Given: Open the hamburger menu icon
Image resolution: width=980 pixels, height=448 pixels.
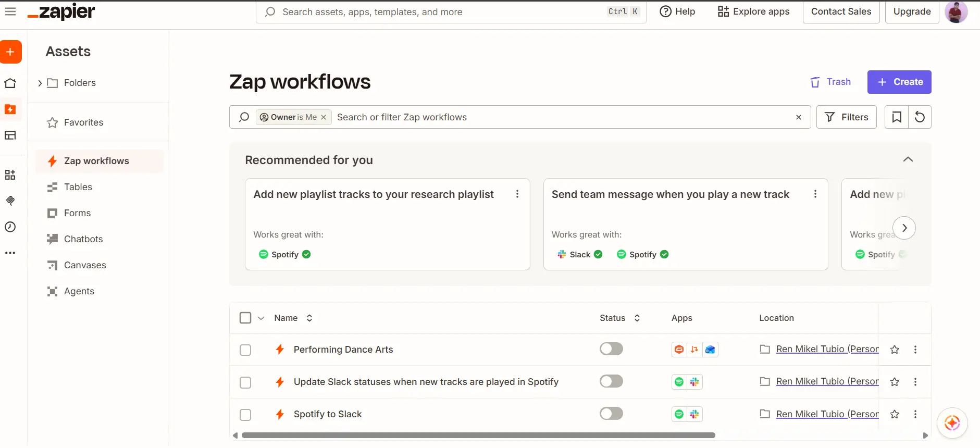Looking at the screenshot, I should click(x=10, y=11).
